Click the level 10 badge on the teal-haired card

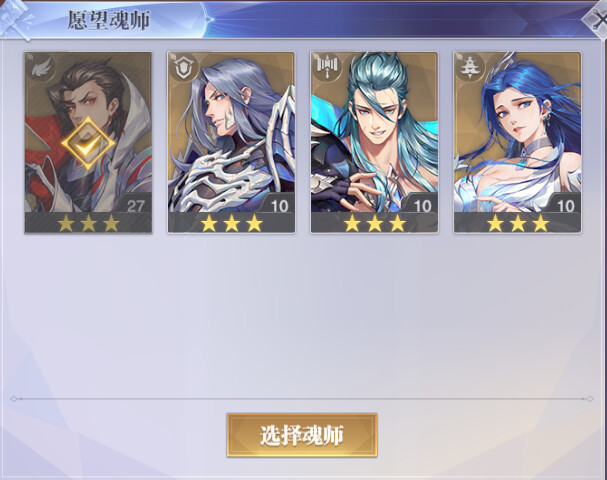coord(421,205)
